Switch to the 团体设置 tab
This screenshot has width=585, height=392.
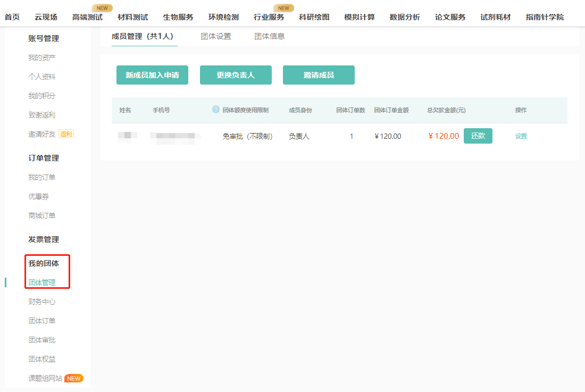215,36
